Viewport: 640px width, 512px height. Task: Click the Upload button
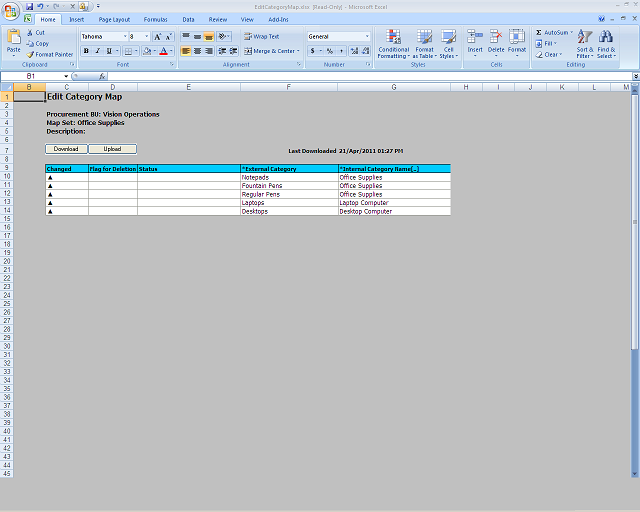click(112, 149)
